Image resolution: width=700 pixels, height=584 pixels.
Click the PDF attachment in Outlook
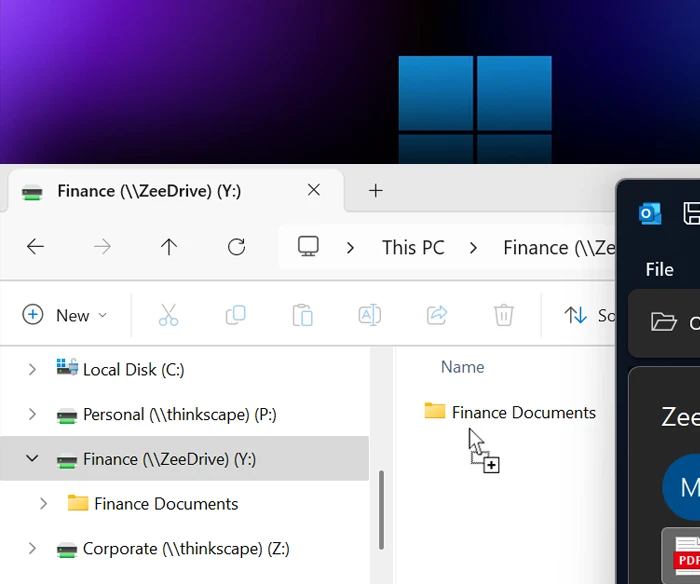pos(681,555)
